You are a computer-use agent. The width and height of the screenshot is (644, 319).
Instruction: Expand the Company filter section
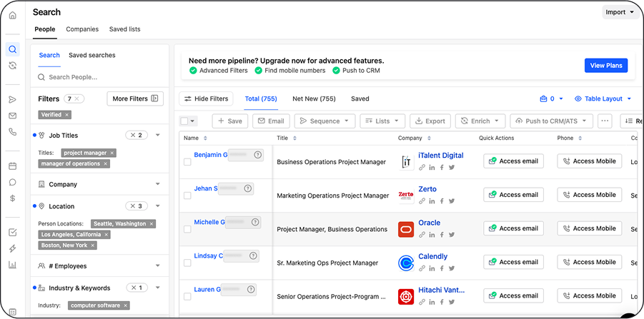pyautogui.click(x=157, y=184)
